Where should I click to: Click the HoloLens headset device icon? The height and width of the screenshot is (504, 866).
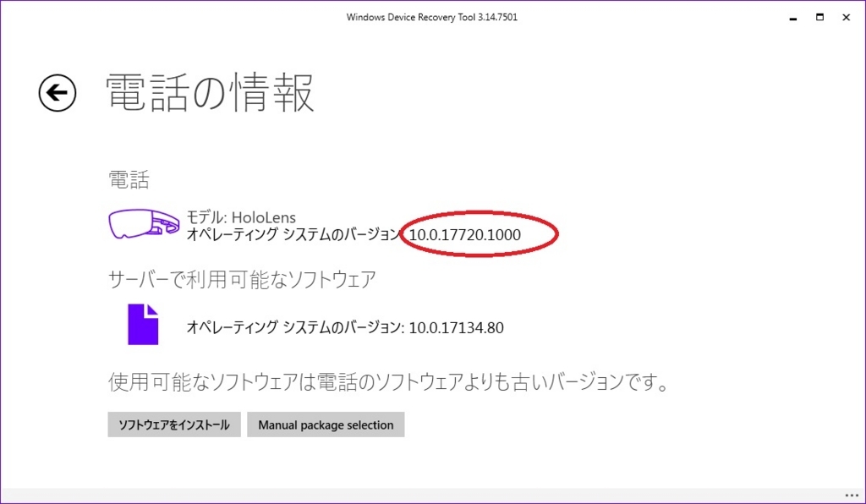[144, 224]
